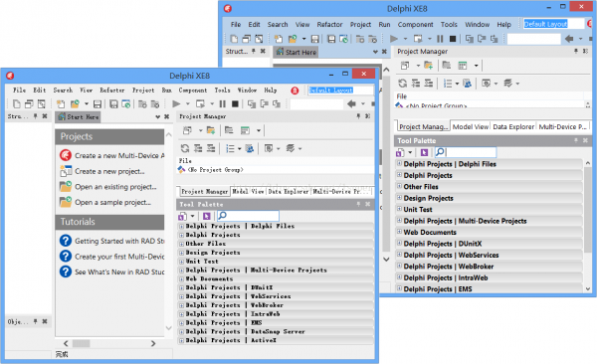Open Getting Started with RAD Studio tutorial

(x=119, y=241)
